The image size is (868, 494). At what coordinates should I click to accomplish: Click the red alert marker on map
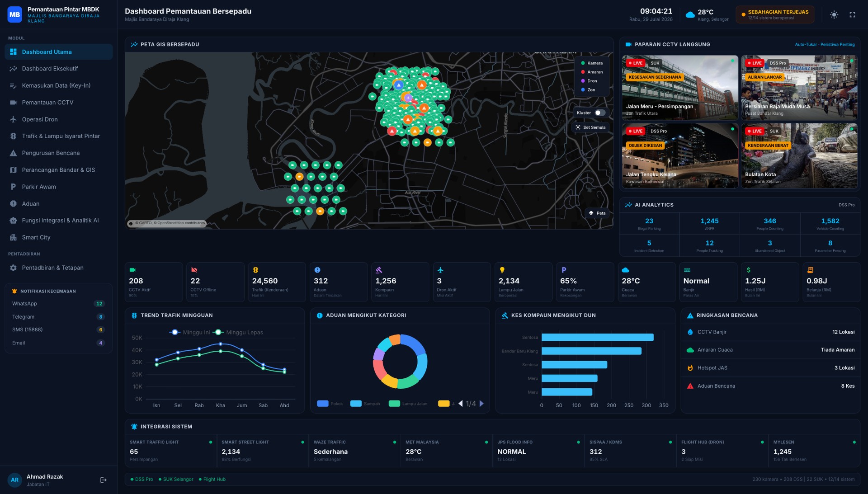(392, 131)
